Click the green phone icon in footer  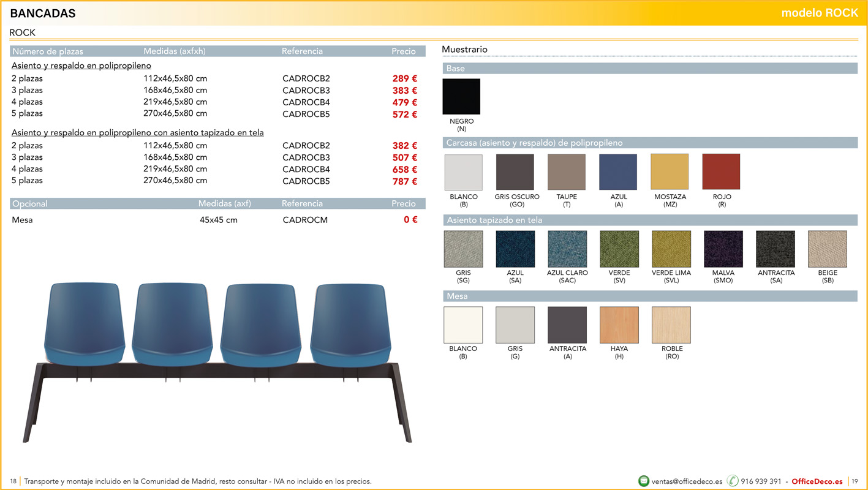coord(732,481)
